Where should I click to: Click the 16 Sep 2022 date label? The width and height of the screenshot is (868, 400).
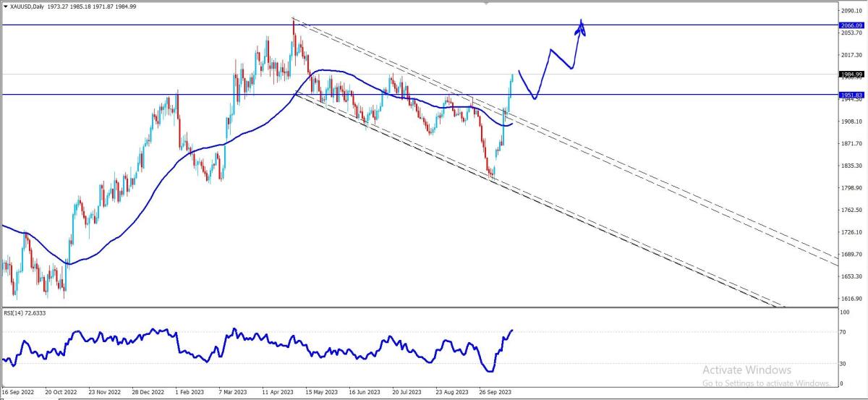[x=18, y=392]
